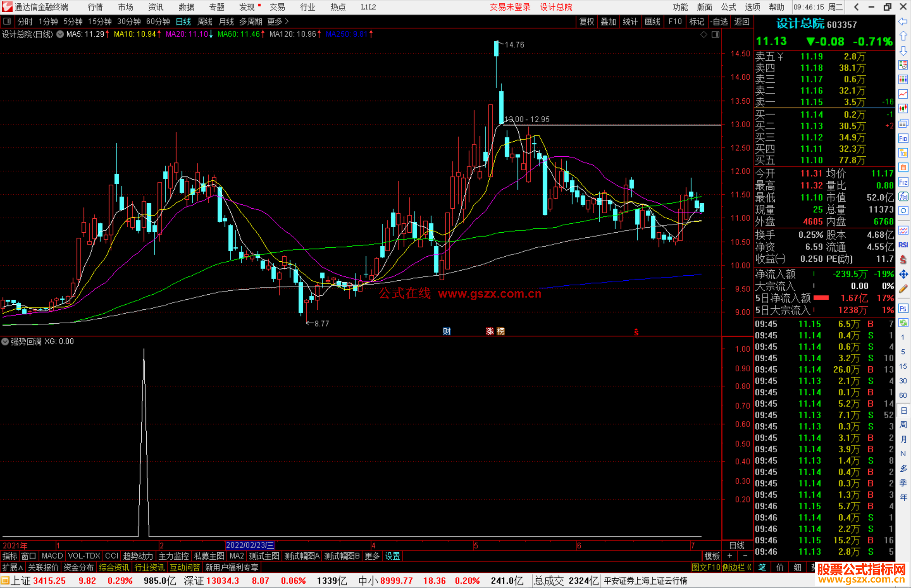
Task: Click the red S signal sidebar icon
Action: 903,260
